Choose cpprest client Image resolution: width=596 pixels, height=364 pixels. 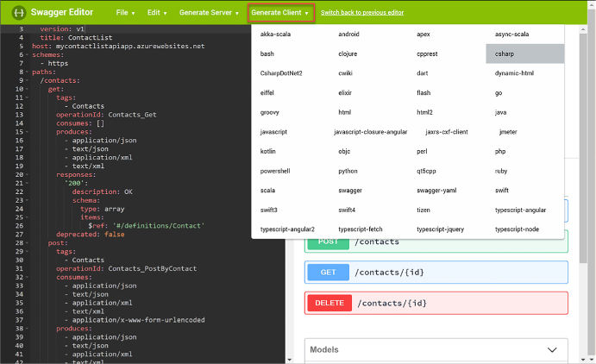pos(427,53)
